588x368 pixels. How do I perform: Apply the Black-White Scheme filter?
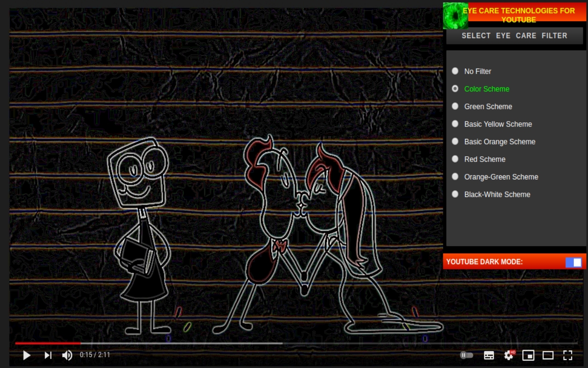[455, 194]
